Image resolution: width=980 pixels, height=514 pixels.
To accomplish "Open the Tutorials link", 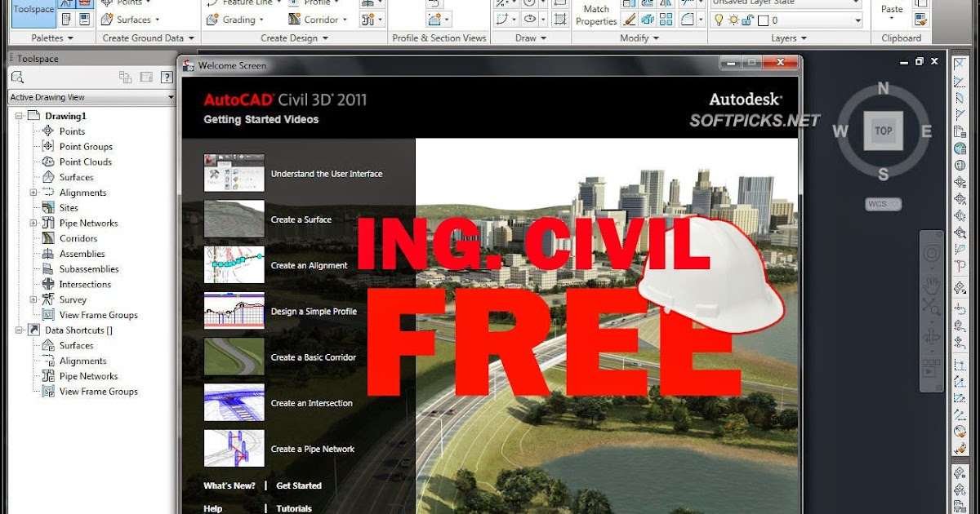I will (x=294, y=508).
